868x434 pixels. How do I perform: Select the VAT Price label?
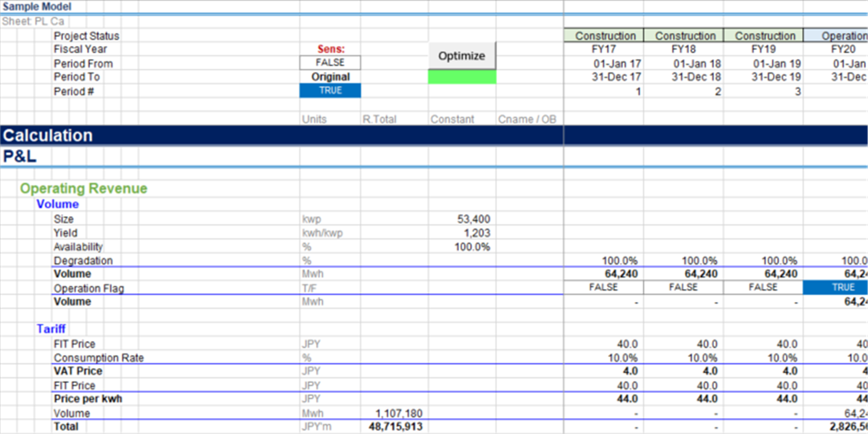tap(78, 371)
